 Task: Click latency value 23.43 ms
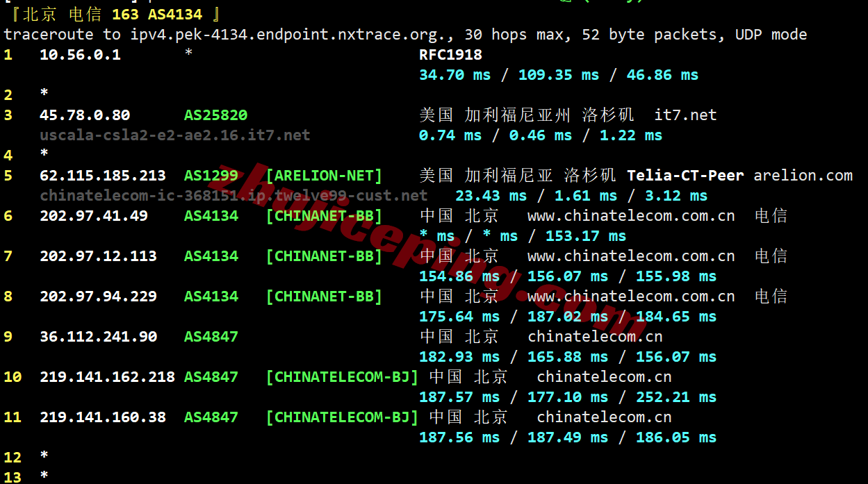point(491,196)
